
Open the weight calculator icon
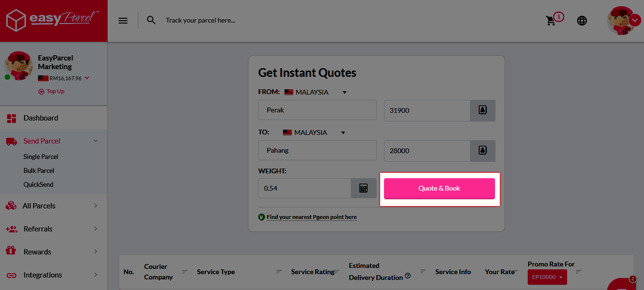(x=364, y=188)
